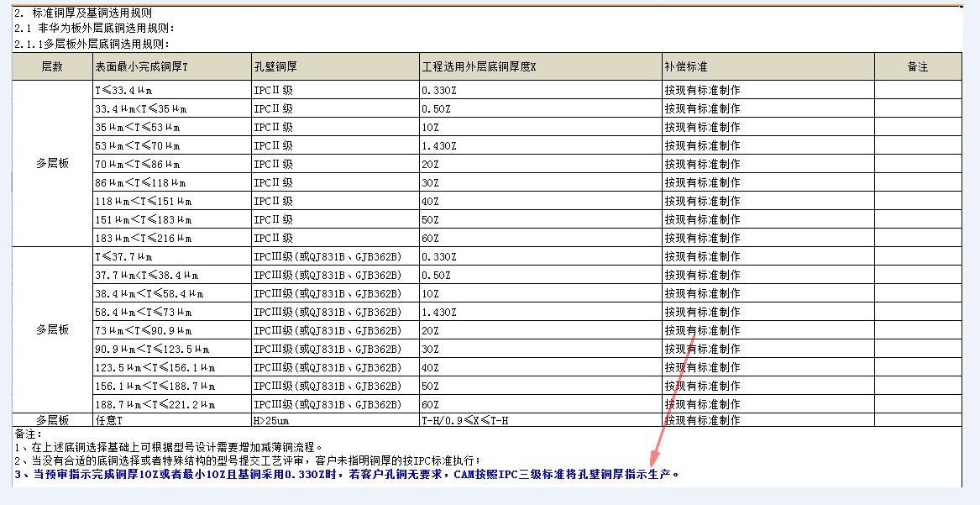Click '多层板' in the 任意T row
Screen dimensions: 980x505
coord(53,420)
